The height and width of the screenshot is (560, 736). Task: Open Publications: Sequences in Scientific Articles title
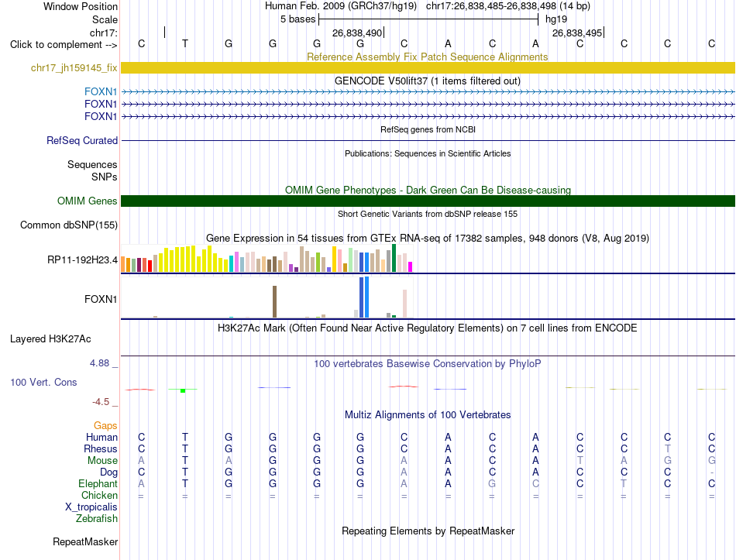[428, 153]
